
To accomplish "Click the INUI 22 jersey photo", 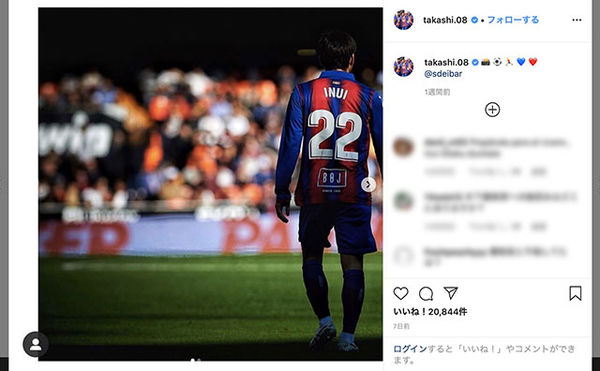I will point(210,184).
